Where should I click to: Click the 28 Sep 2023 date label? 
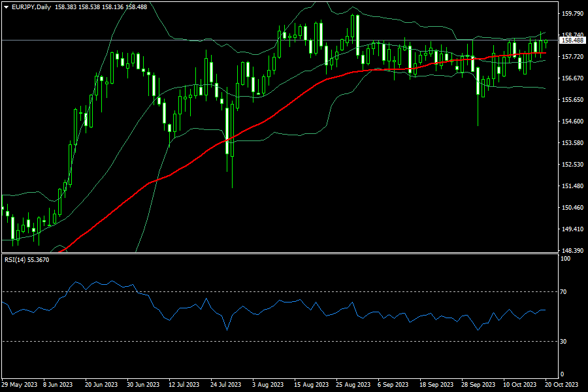point(478,385)
